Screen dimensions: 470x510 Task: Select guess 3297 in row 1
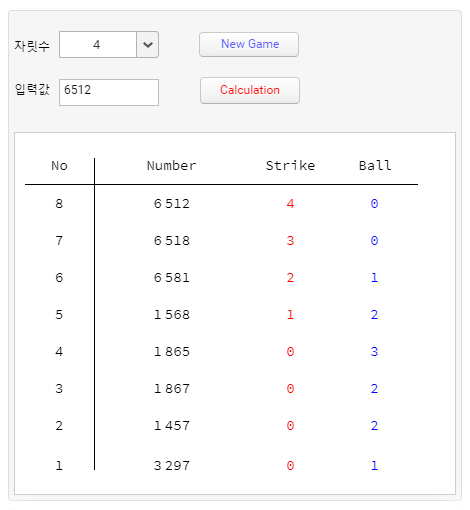pos(172,466)
